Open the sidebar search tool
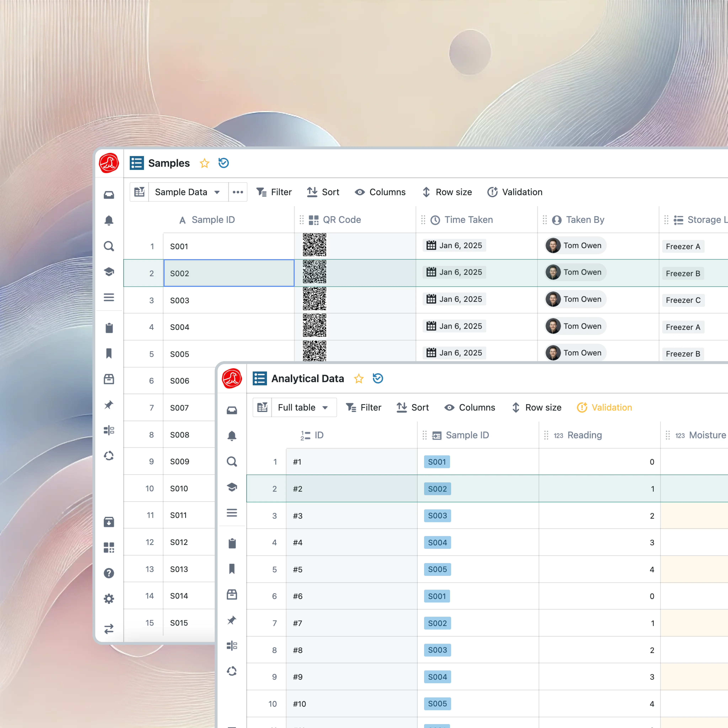The width and height of the screenshot is (728, 728). click(109, 246)
